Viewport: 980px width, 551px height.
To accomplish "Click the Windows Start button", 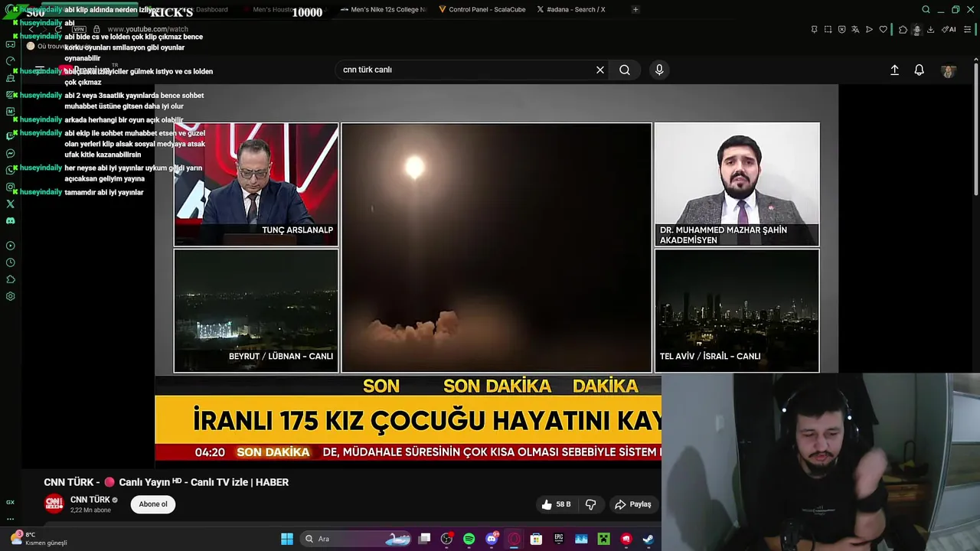I will pyautogui.click(x=287, y=539).
